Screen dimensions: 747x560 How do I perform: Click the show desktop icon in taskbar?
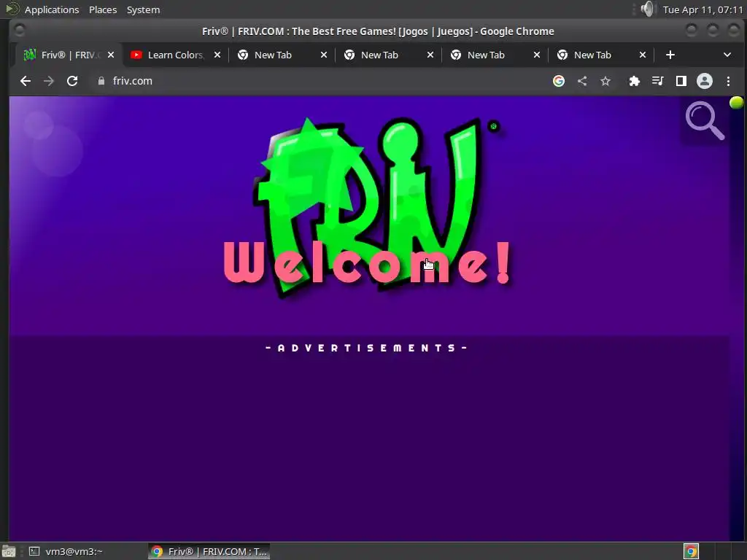click(x=9, y=551)
